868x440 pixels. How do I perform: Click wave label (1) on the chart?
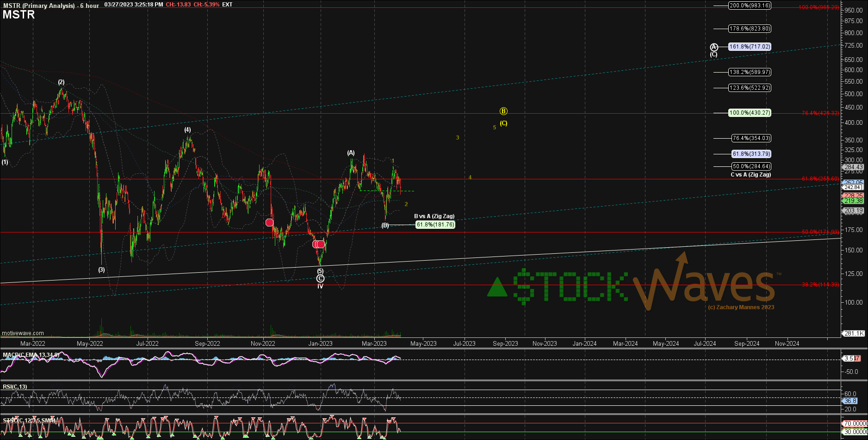(5, 162)
